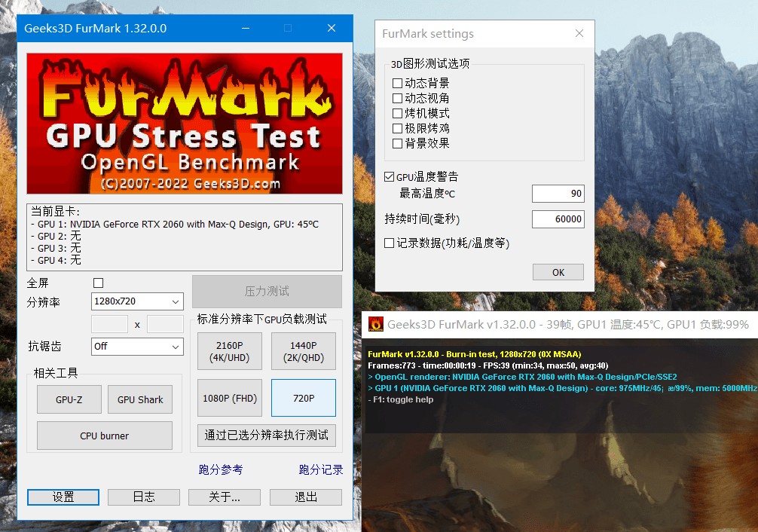This screenshot has height=532, width=758.
Task: Click the 持续时间 input field showing 60000
Action: pos(558,219)
